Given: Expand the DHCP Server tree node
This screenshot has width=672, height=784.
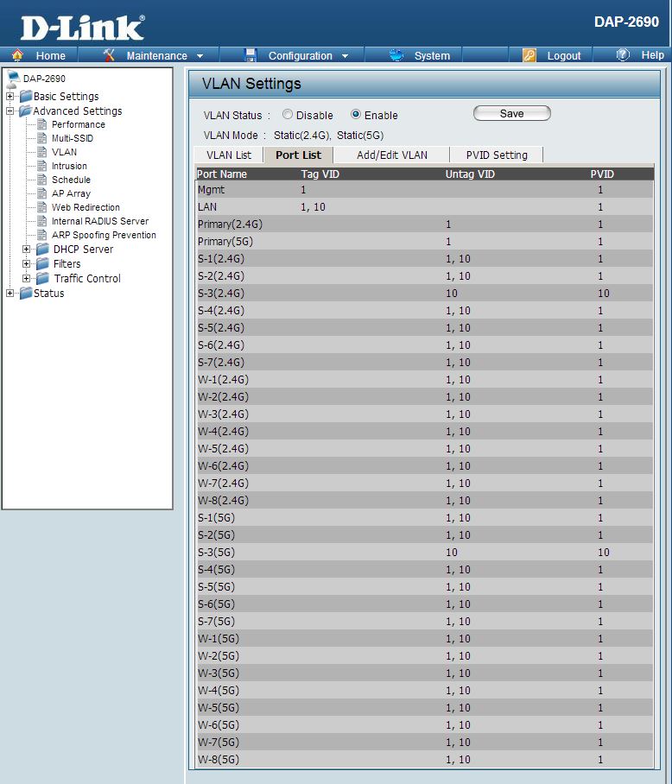Looking at the screenshot, I should click(x=27, y=250).
